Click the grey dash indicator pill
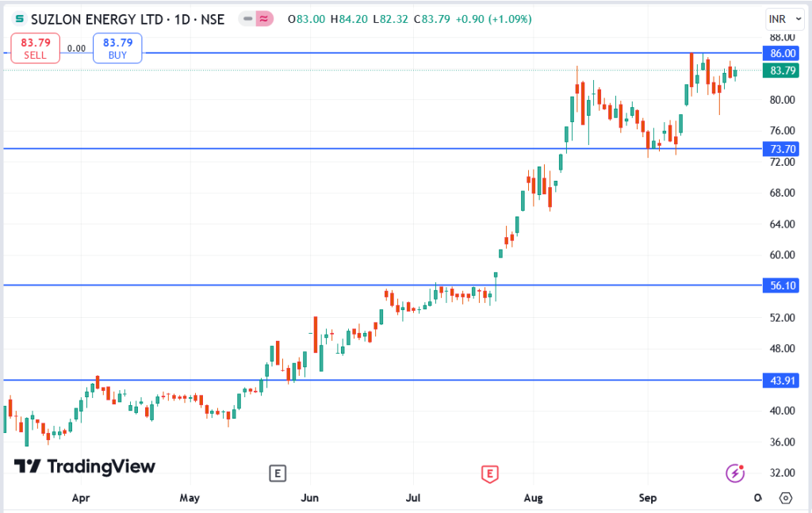The width and height of the screenshot is (812, 513). [x=247, y=19]
